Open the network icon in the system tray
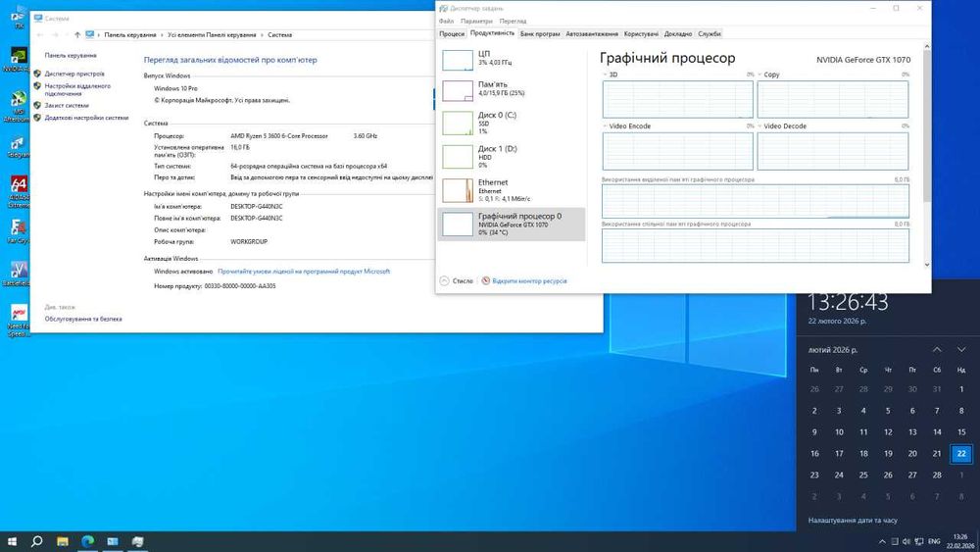The width and height of the screenshot is (980, 552). tap(919, 541)
